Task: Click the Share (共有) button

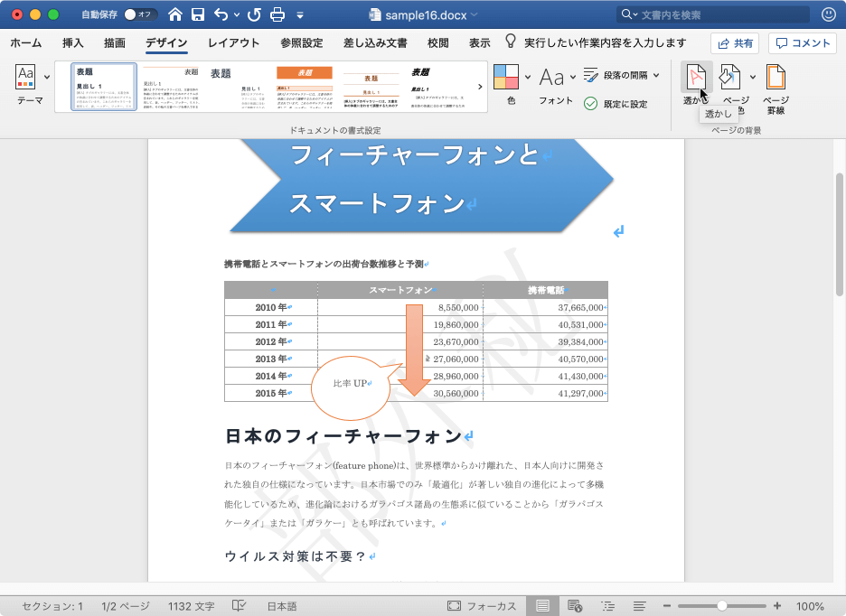Action: click(735, 43)
